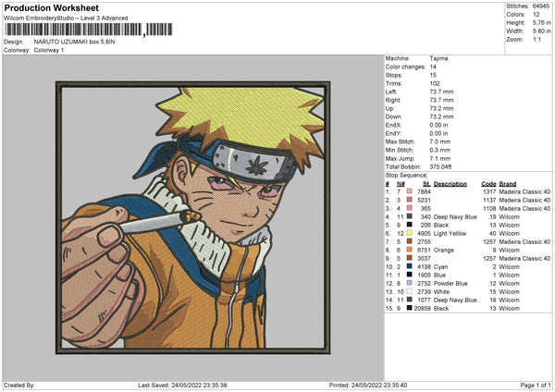Click the Width value '5.80 in'
This screenshot has height=392, width=555.
(x=541, y=31)
